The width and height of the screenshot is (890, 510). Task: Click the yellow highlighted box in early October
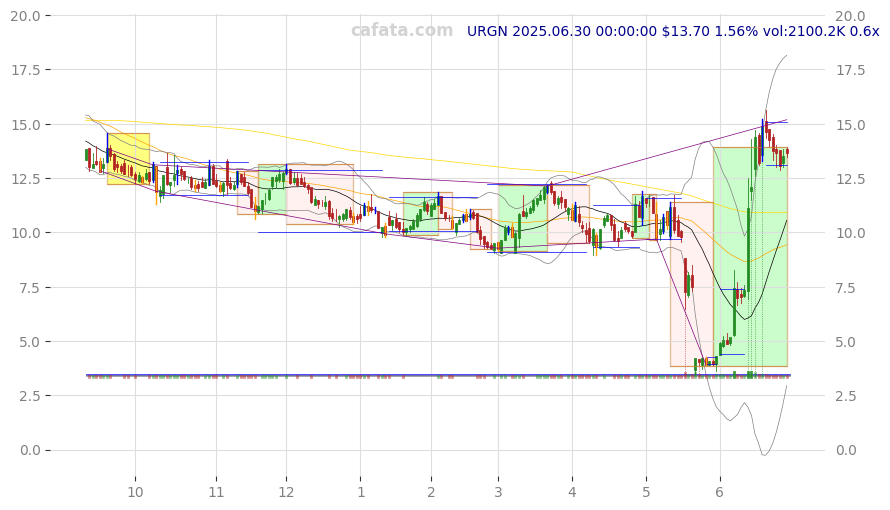(x=128, y=159)
